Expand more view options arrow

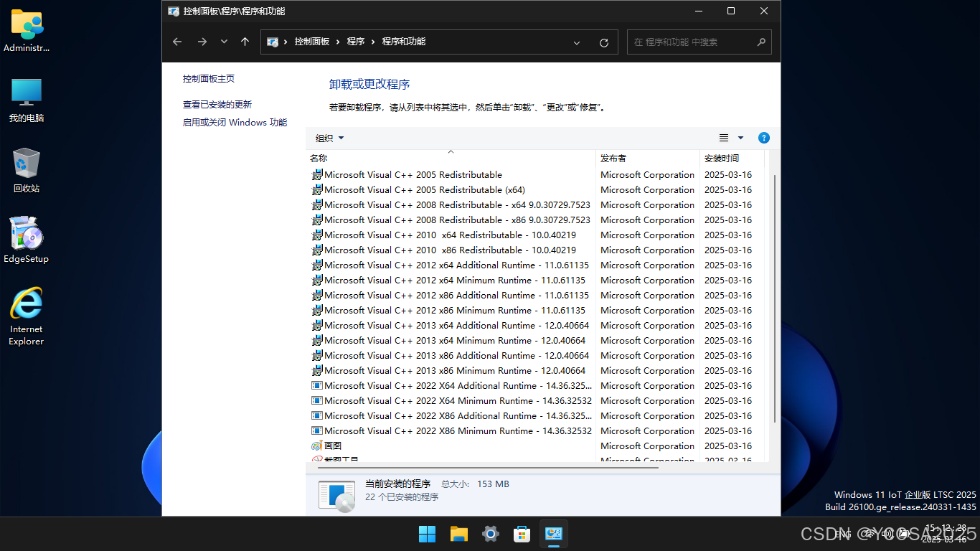[x=741, y=138]
